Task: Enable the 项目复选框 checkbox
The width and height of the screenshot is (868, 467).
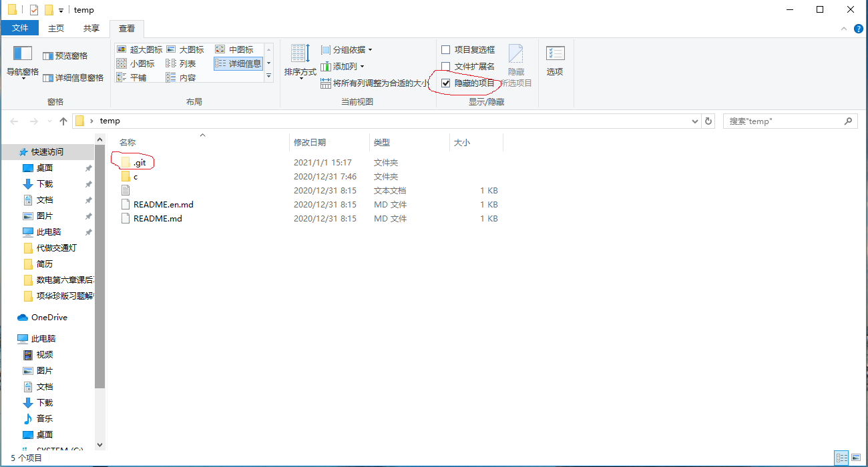Action: (x=446, y=50)
